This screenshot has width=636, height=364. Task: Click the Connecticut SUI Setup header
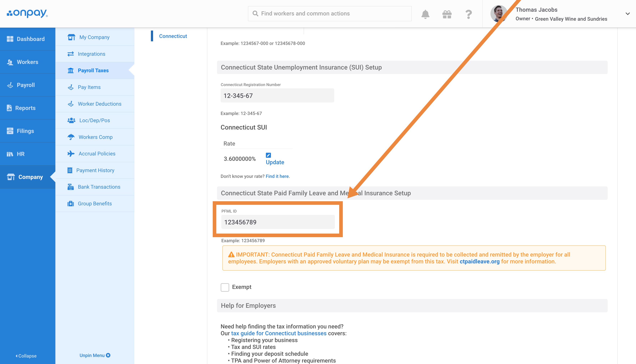tap(412, 67)
